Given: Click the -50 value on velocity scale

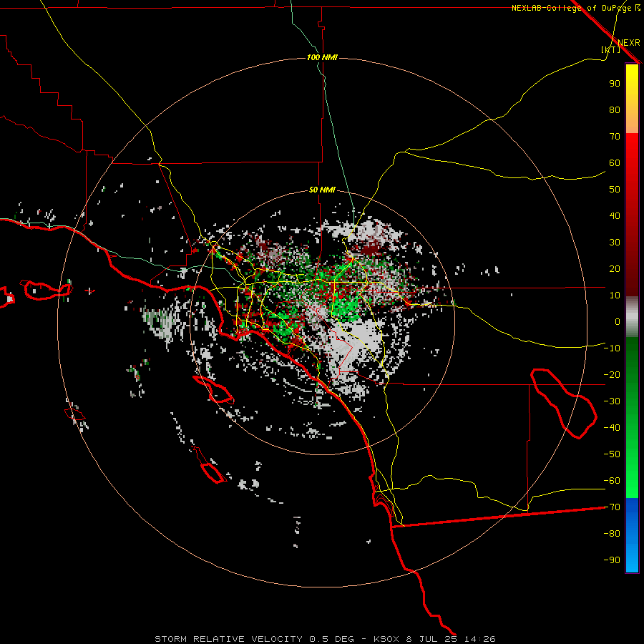Looking at the screenshot, I should coord(612,454).
